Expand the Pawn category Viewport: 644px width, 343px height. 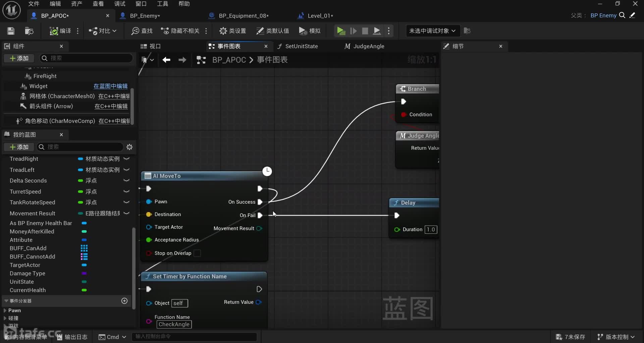coord(5,311)
